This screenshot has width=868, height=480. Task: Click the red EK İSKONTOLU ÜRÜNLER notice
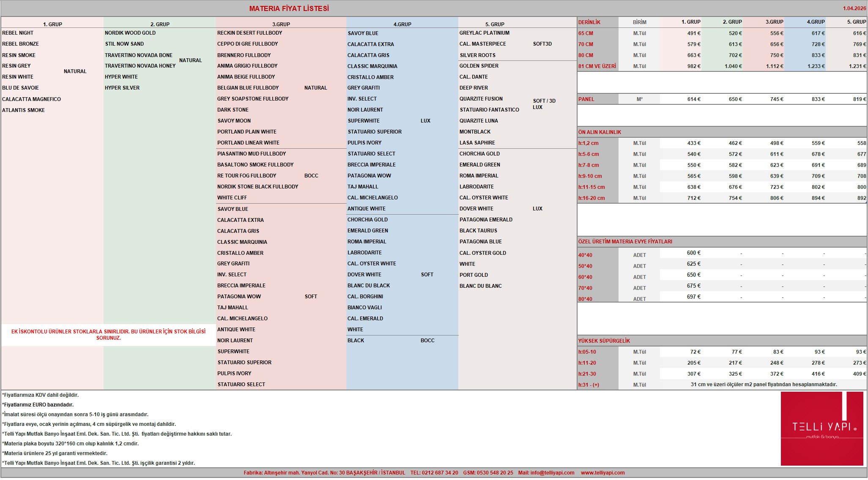coord(109,335)
